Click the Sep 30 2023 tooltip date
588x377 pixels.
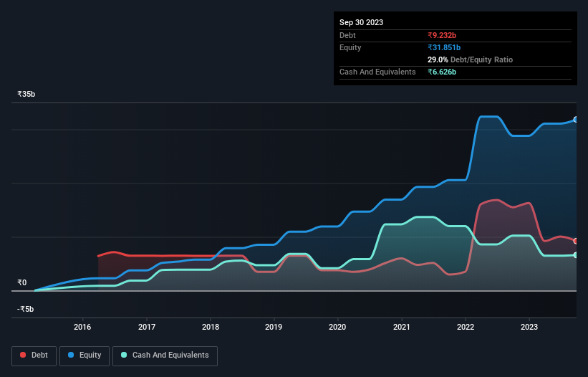[x=361, y=22]
